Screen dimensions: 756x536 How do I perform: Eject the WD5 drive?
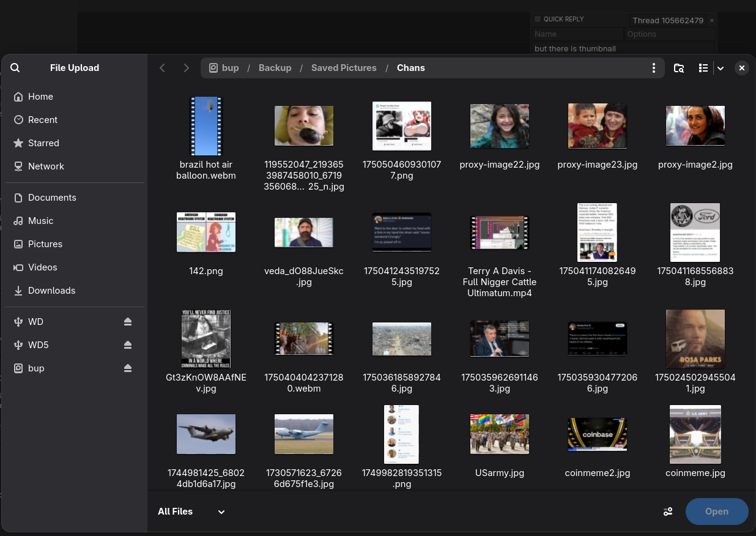point(128,345)
